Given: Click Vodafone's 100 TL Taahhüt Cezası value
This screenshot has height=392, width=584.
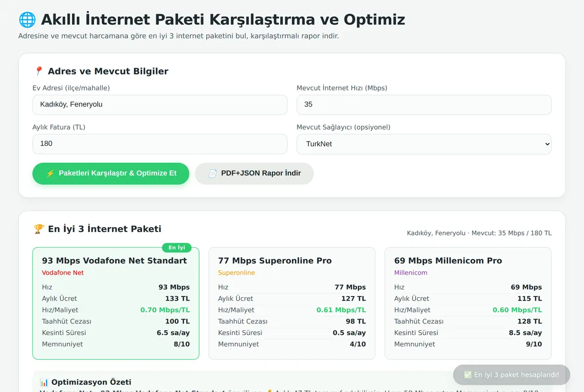Looking at the screenshot, I should 178,321.
